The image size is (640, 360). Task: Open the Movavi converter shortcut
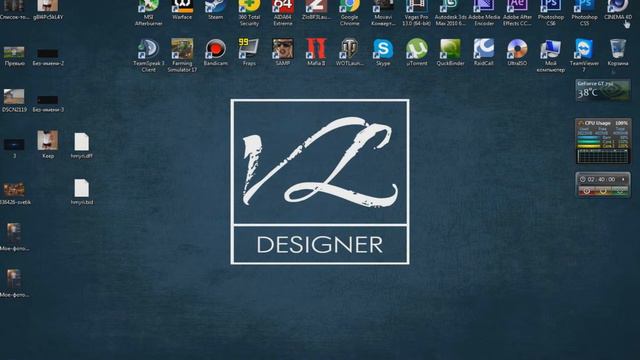coord(383,13)
